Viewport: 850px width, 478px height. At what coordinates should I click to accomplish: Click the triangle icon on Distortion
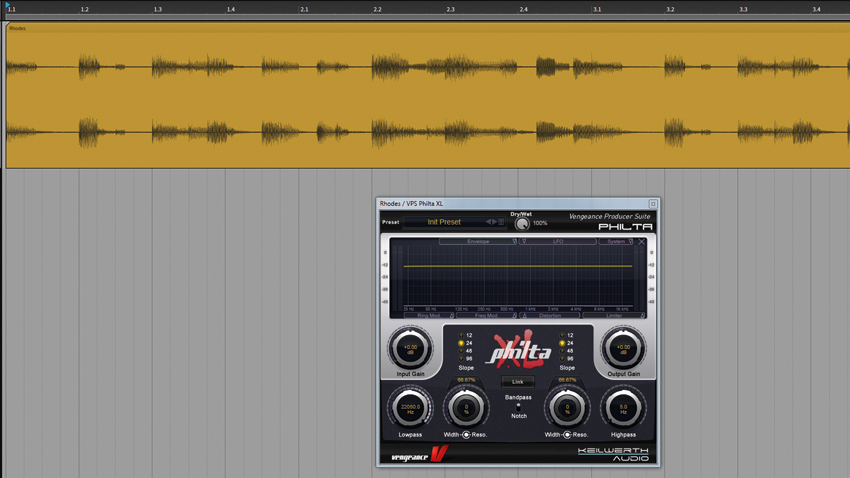pos(524,315)
